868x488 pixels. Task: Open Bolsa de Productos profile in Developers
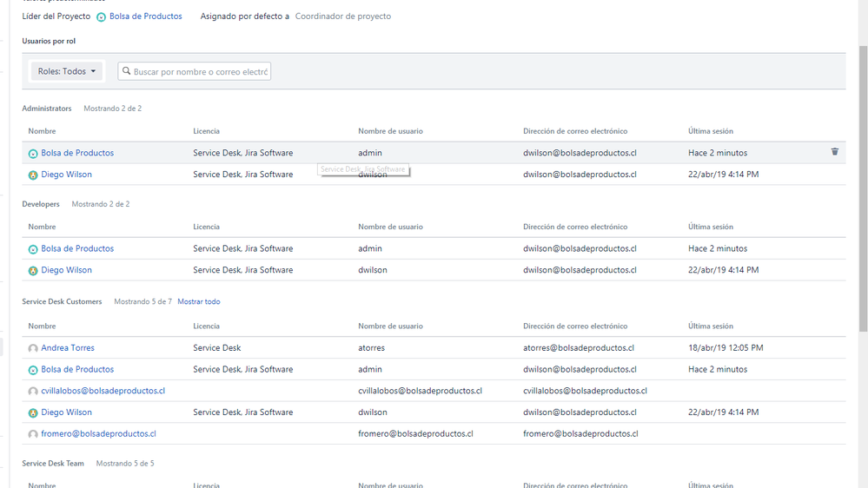point(77,248)
